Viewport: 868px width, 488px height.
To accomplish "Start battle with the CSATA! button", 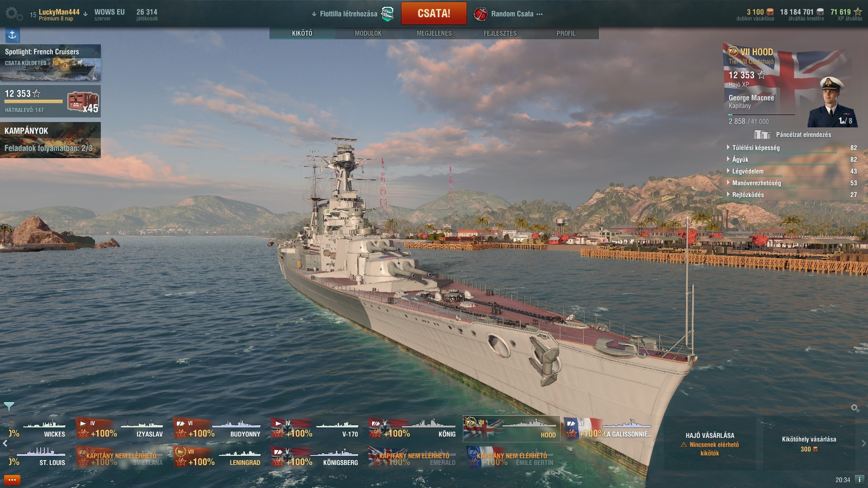I will (434, 14).
